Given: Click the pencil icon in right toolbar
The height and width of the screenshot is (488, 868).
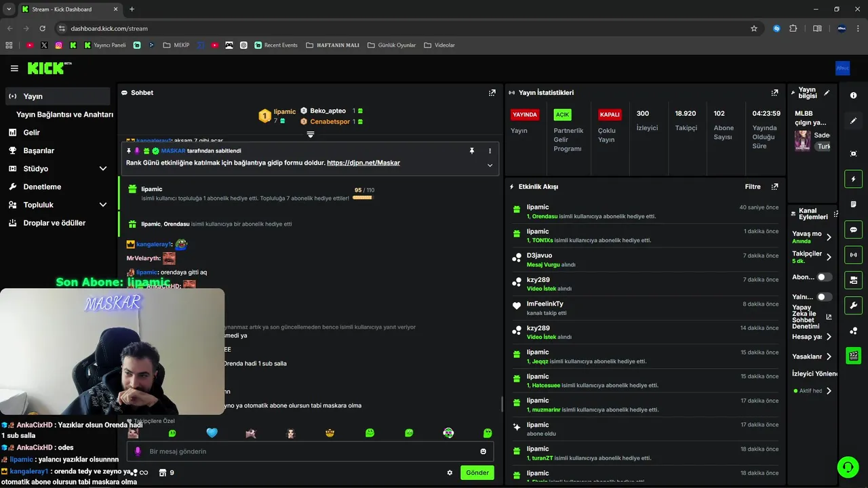Looking at the screenshot, I should tap(854, 121).
